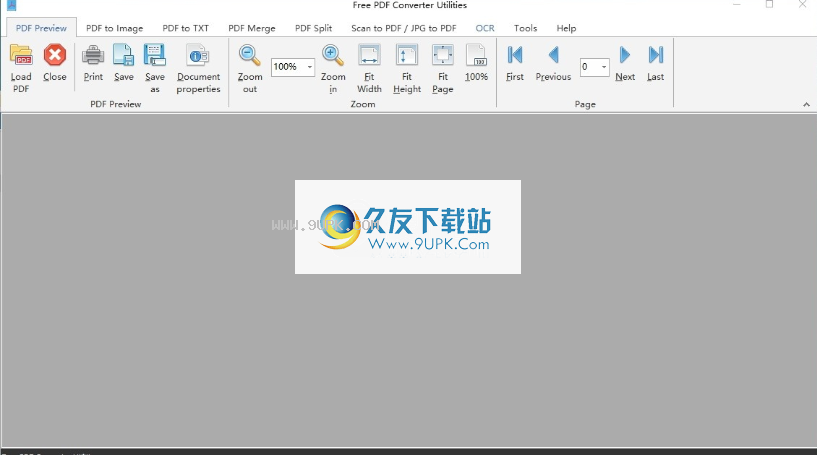Reset zoom with the 100% page icon
This screenshot has width=817, height=455.
click(x=476, y=55)
